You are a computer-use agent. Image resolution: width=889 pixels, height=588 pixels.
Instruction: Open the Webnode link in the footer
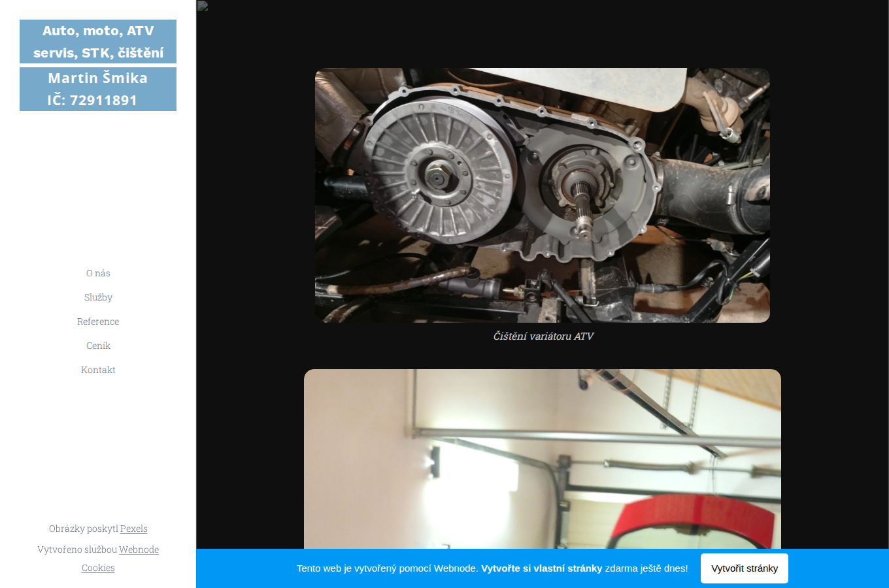[x=139, y=549]
